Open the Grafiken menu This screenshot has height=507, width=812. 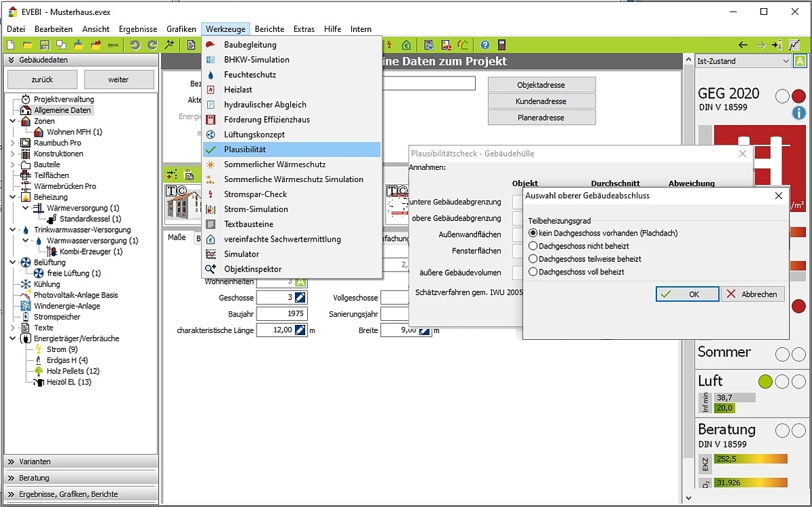pos(181,29)
